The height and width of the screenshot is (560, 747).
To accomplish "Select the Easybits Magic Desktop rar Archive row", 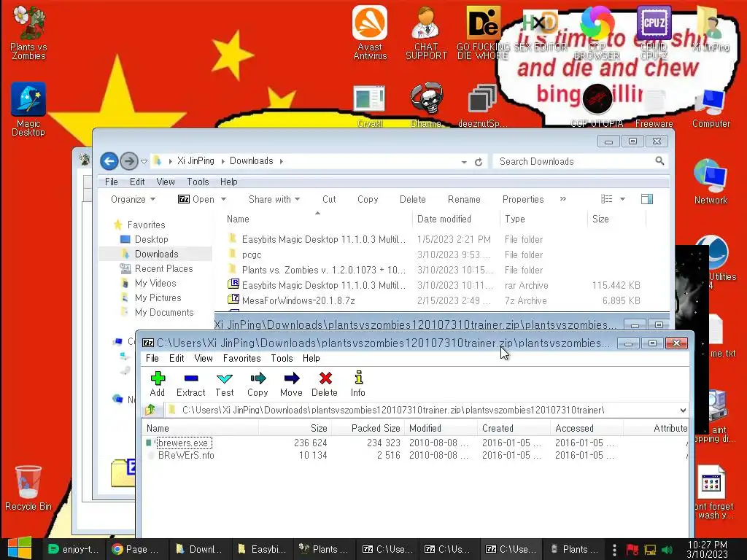I will click(435, 285).
